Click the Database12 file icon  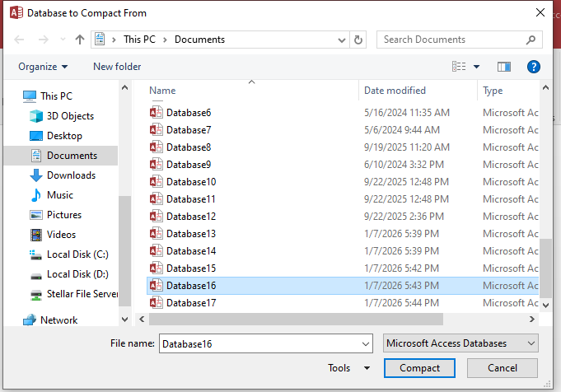click(x=156, y=216)
